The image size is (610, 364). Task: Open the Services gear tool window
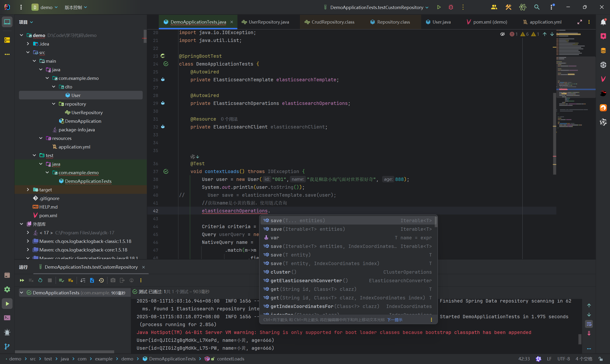[x=7, y=289]
